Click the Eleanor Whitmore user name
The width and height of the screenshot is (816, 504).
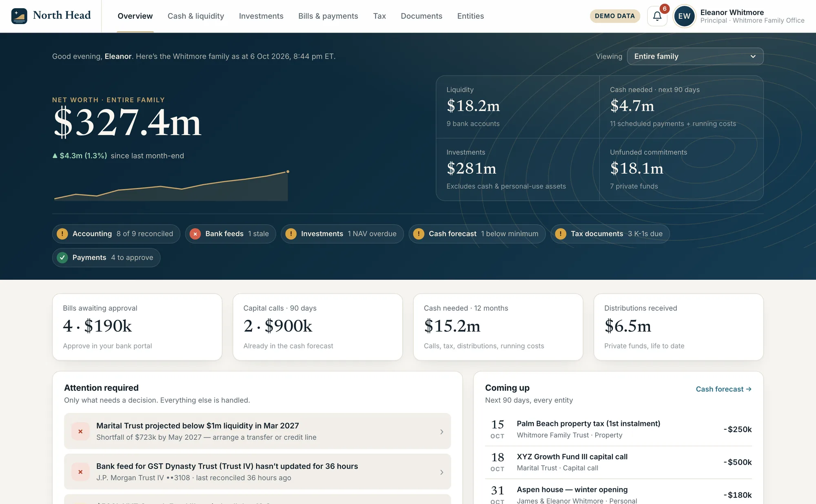point(732,12)
